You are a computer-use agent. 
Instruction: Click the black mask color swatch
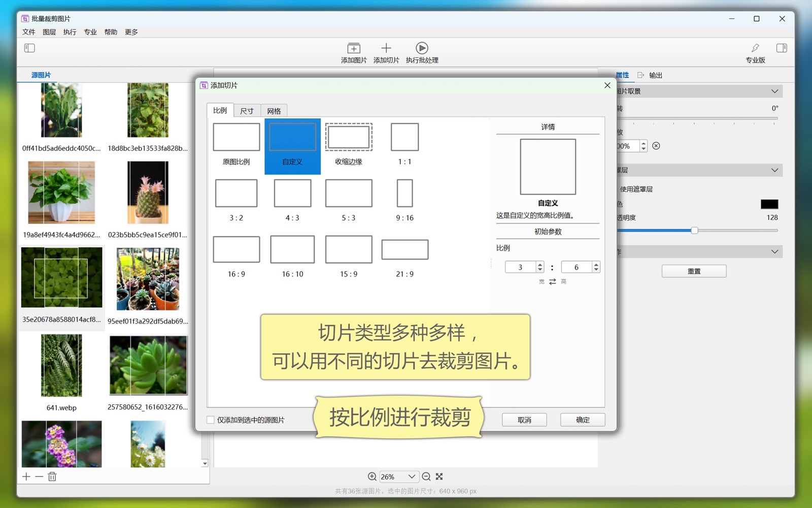(769, 204)
